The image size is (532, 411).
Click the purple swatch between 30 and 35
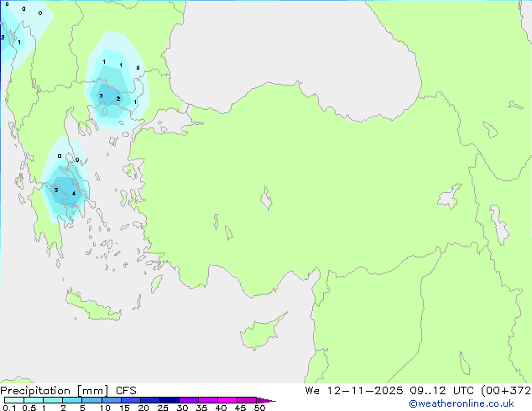click(189, 400)
